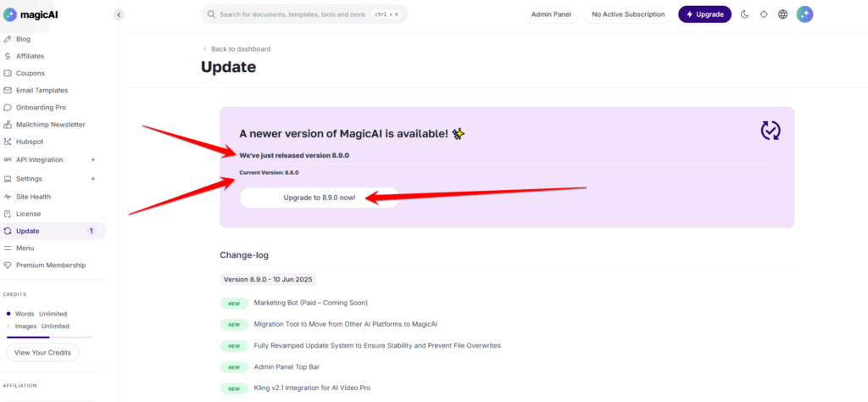Open the user avatar menu
Screen dimensions: 868x402
[804, 14]
